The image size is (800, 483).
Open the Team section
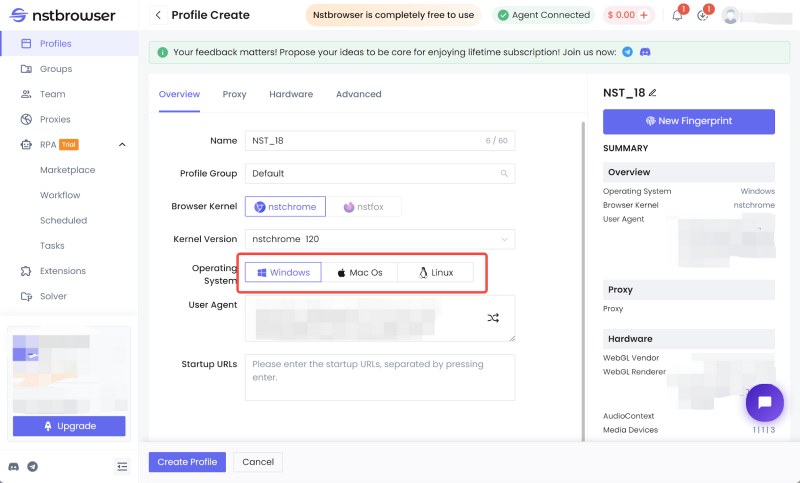coord(53,94)
